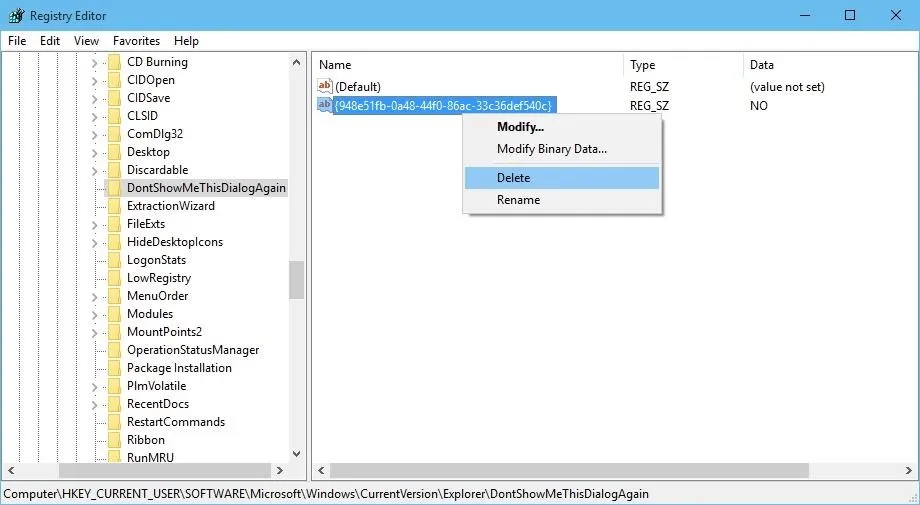Expand the RecentDocs key
The width and height of the screenshot is (920, 505).
pyautogui.click(x=94, y=404)
